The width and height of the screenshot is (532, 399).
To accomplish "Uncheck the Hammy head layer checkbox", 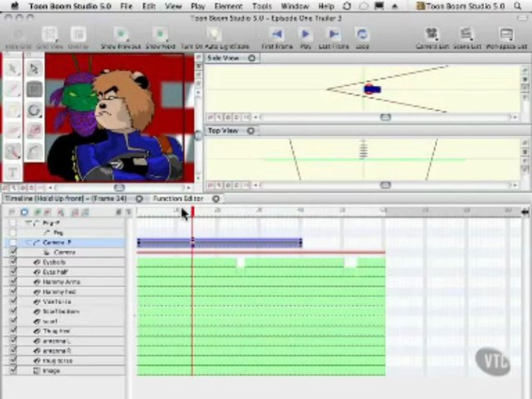I will click(13, 291).
